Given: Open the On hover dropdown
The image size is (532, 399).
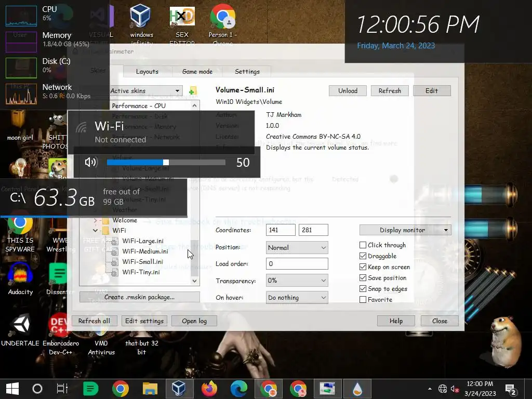Looking at the screenshot, I should click(x=297, y=298).
